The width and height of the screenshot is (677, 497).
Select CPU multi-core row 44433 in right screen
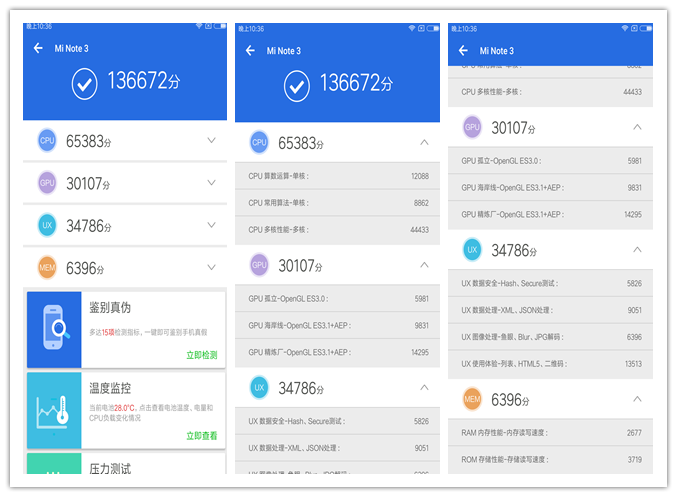click(x=550, y=92)
